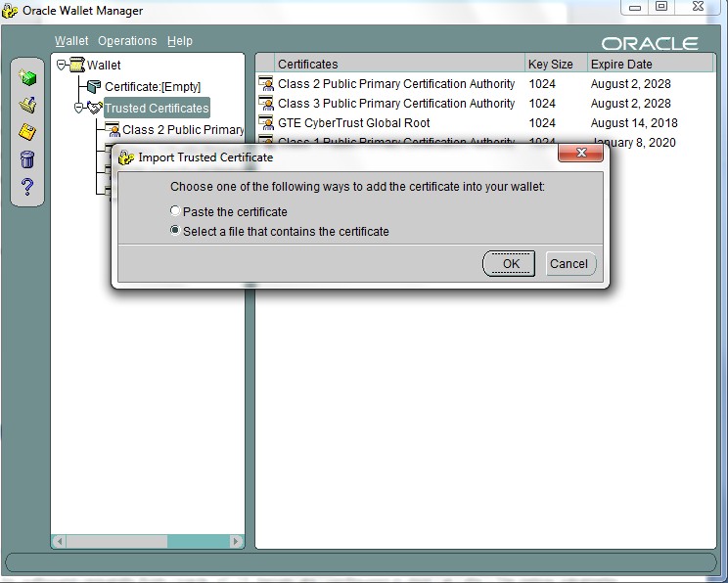Click icon of GTE CyberTrust Global Root row
Viewport: 728px width, 583px height.
[266, 122]
